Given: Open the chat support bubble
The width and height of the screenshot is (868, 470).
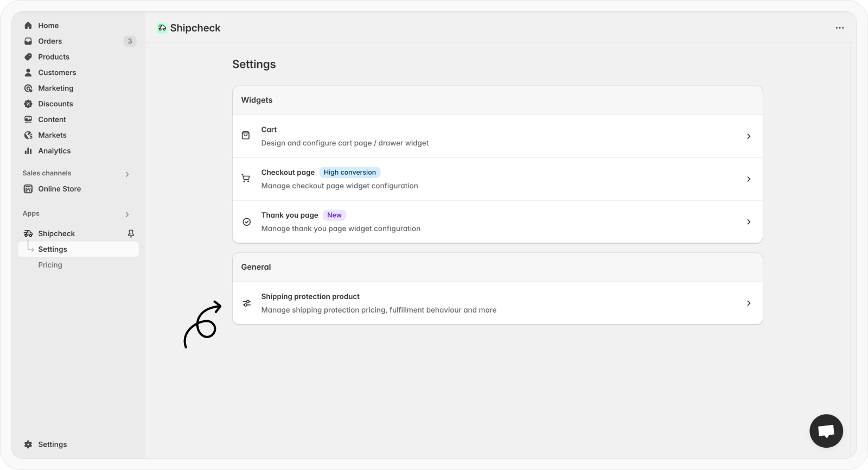Looking at the screenshot, I should 826,431.
